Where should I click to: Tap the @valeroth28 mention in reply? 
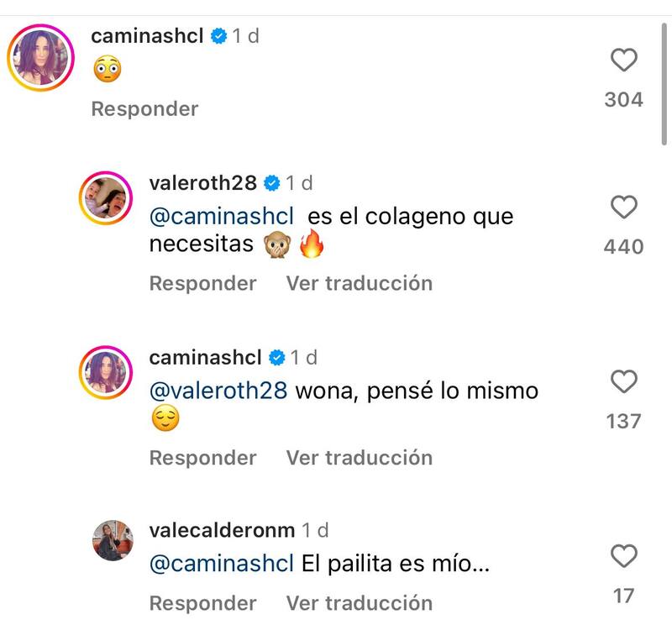click(218, 391)
